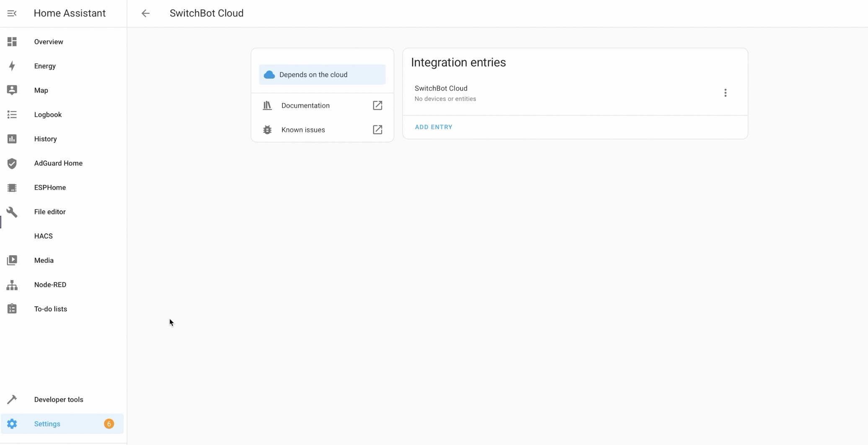The width and height of the screenshot is (868, 445).
Task: Click the Developer tools hammer icon
Action: [x=12, y=400]
